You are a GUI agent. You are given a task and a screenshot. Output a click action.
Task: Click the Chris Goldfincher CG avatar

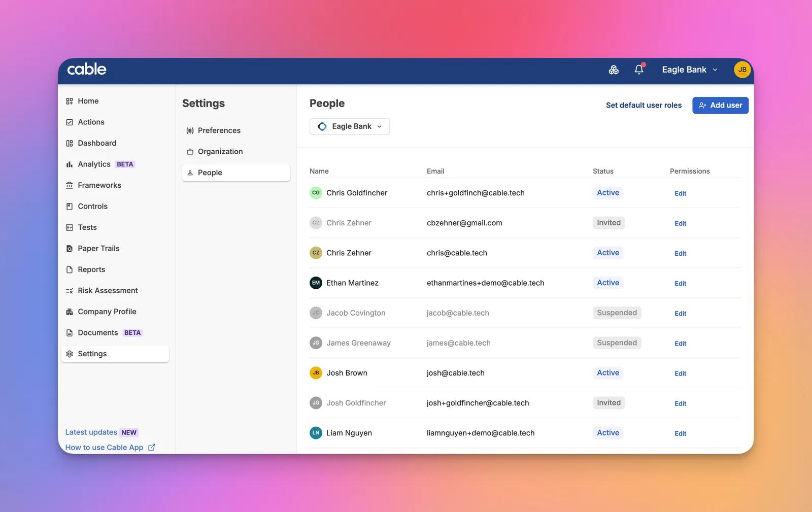coord(316,193)
